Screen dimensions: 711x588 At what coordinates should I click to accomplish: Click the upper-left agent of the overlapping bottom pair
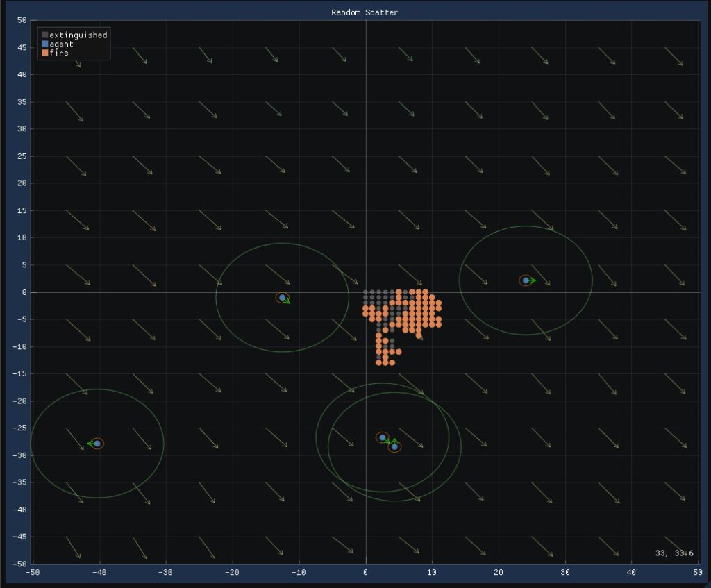tap(382, 437)
